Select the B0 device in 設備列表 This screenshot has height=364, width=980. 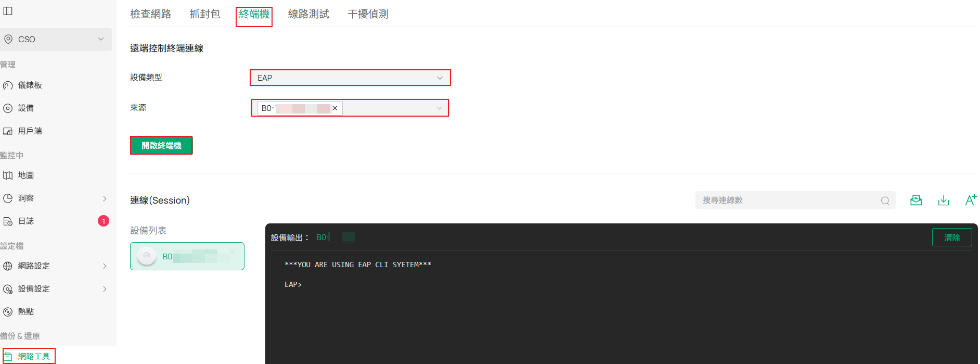coord(187,257)
